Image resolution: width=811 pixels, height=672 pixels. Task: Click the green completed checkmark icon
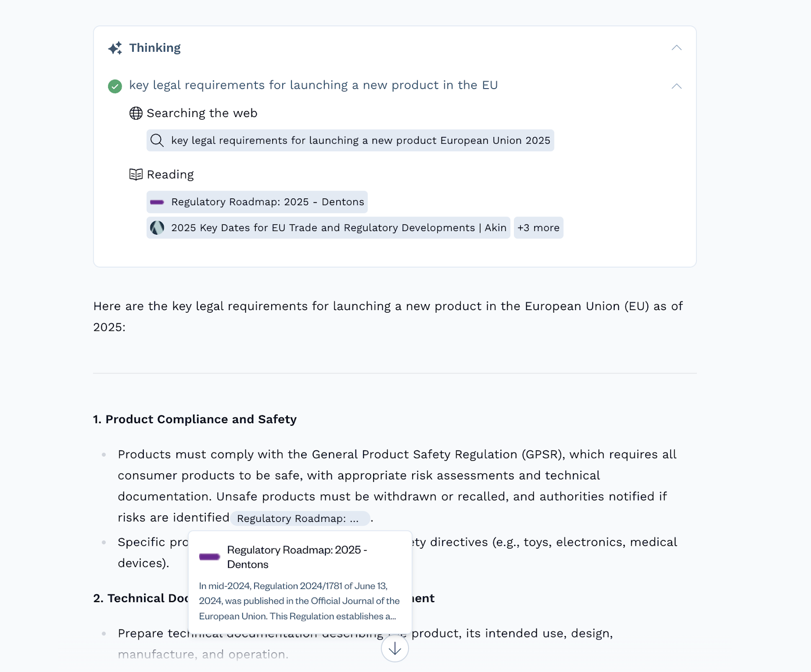coord(115,86)
